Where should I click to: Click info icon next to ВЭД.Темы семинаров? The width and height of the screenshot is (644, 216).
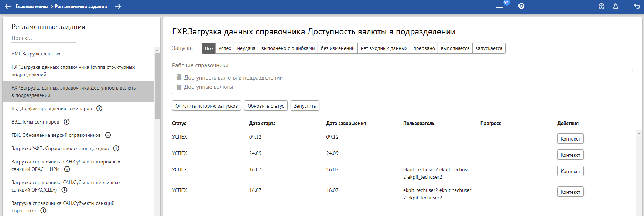coord(66,122)
